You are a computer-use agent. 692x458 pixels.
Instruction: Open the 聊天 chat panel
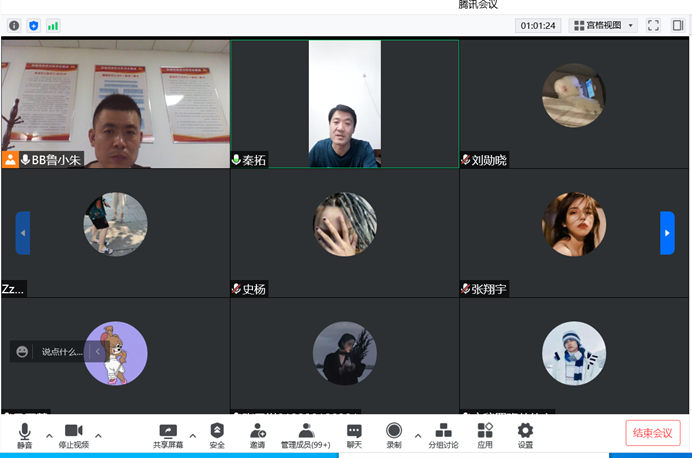tap(354, 433)
